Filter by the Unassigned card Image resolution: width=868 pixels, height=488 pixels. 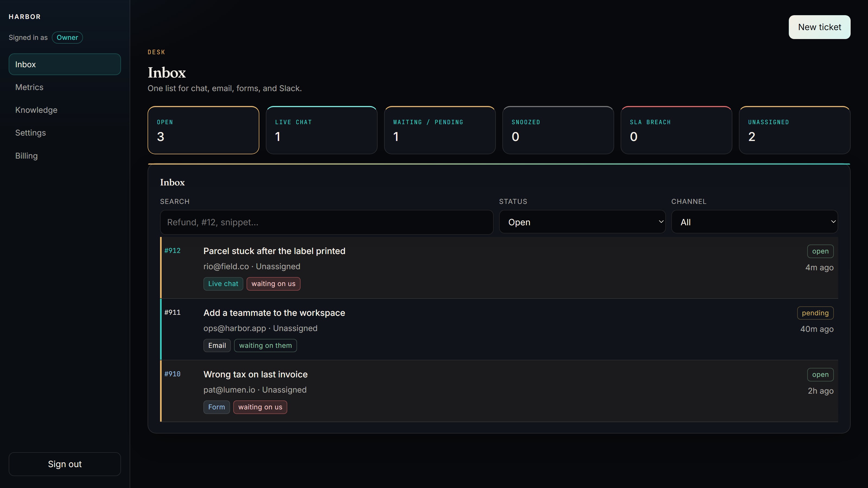(x=794, y=130)
